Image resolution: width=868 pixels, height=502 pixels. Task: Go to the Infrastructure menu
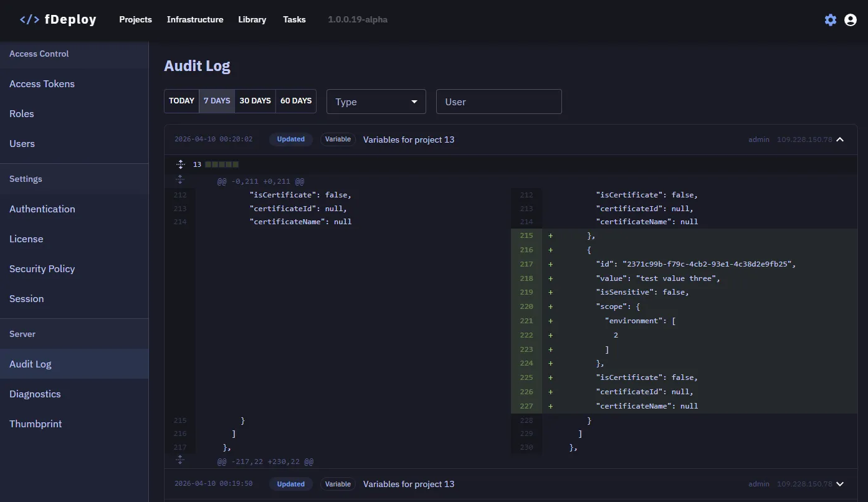[x=194, y=19]
